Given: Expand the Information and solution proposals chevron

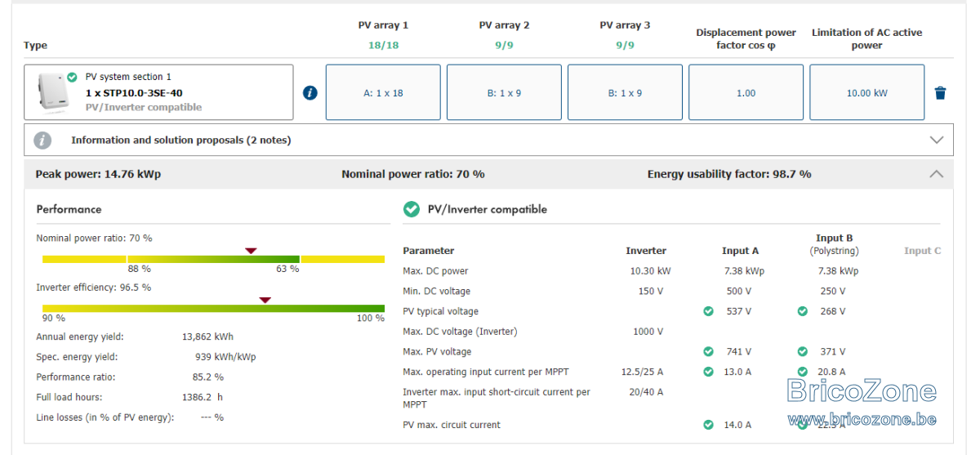Looking at the screenshot, I should click(937, 140).
